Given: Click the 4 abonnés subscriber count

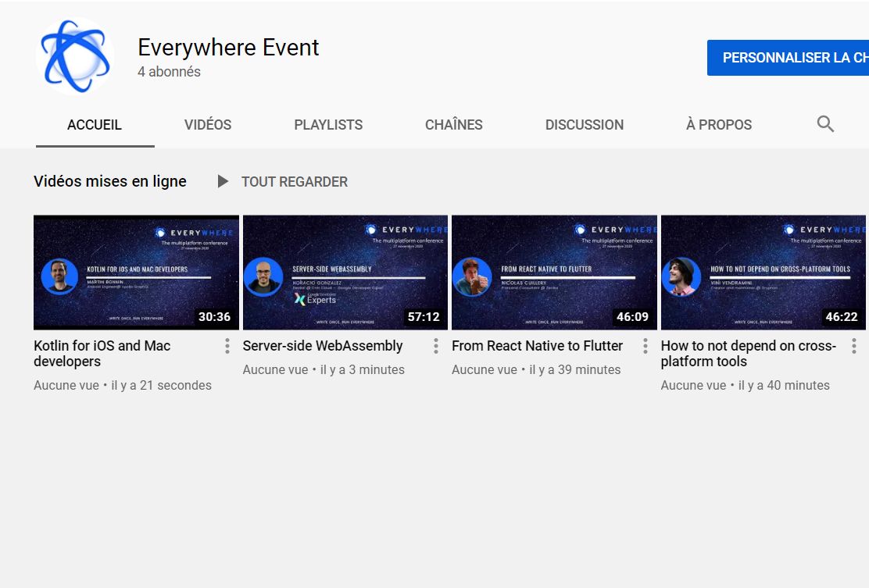Looking at the screenshot, I should click(169, 71).
